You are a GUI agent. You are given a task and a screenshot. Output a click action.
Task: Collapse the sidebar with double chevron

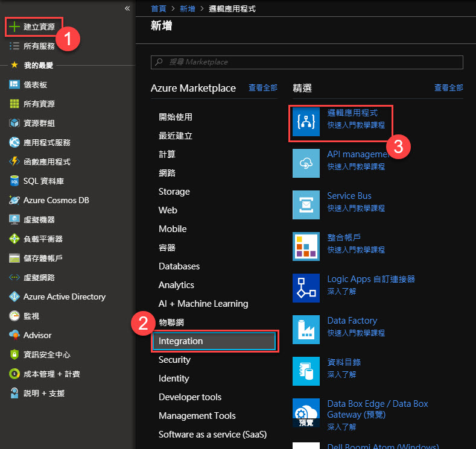tap(127, 8)
